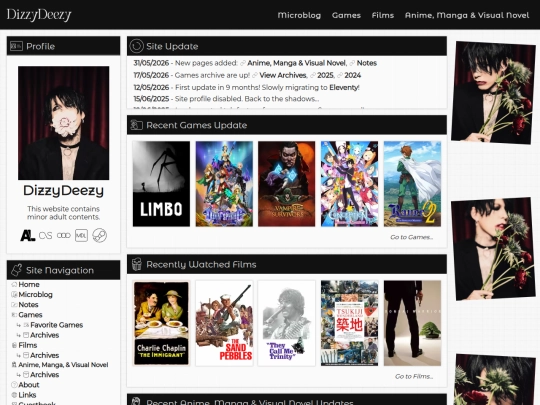This screenshot has height=405, width=540.
Task: Open the AniList (AL) profile icon
Action: 28,236
